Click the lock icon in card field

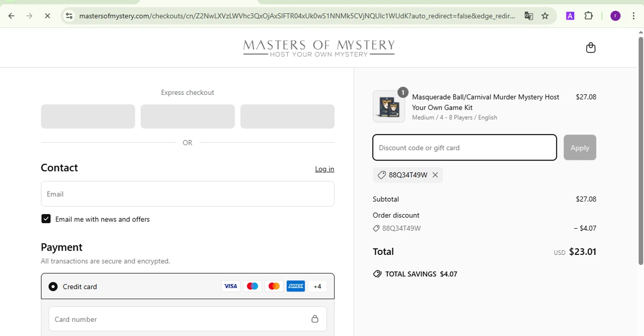coord(315,319)
